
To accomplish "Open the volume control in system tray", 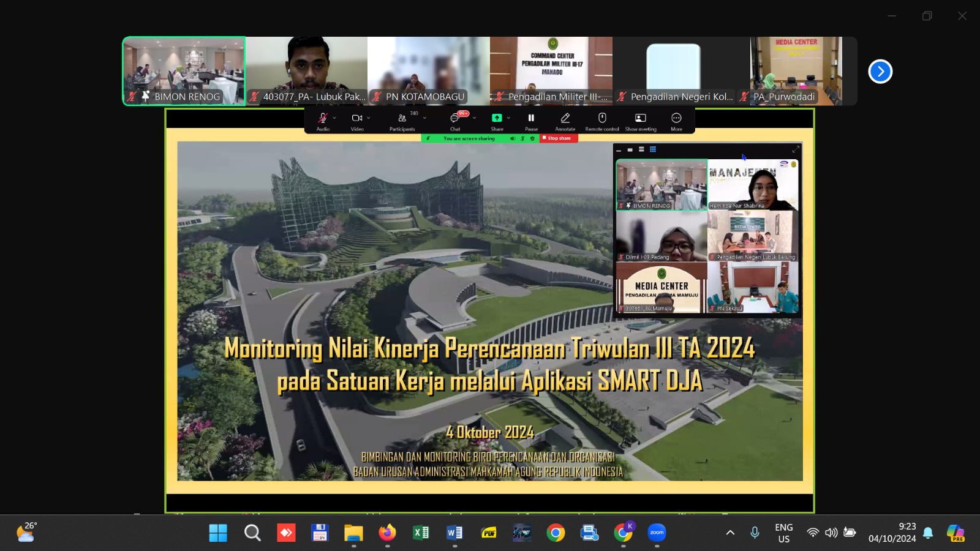I will [x=831, y=533].
